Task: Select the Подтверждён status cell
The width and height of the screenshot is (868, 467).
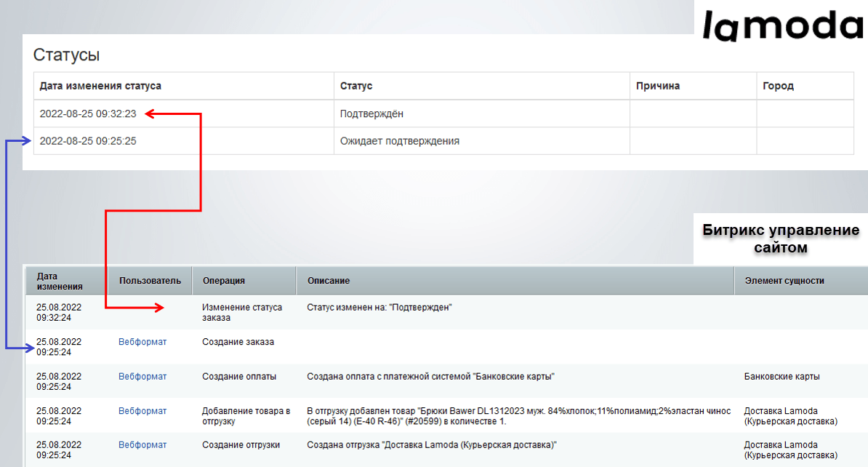Action: coord(481,113)
